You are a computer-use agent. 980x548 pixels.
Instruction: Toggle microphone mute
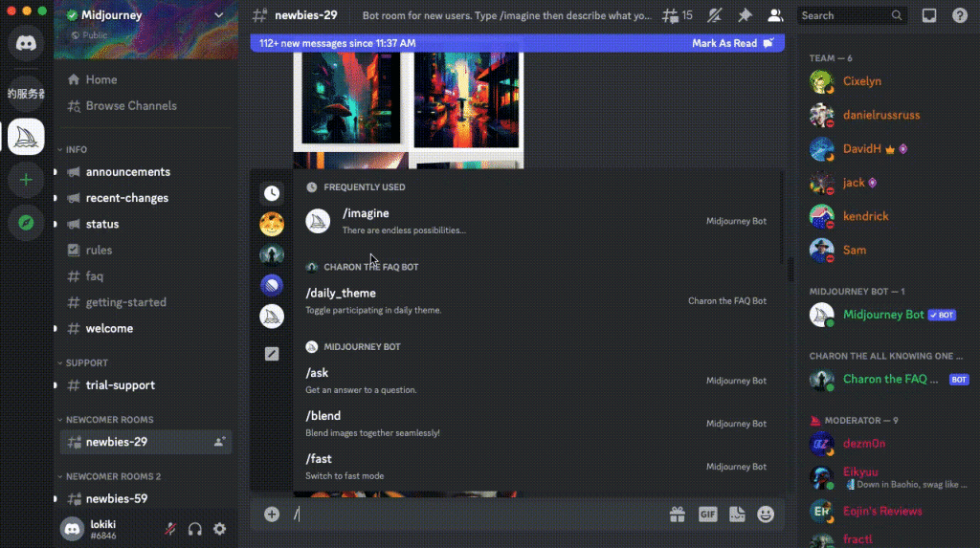pos(170,529)
